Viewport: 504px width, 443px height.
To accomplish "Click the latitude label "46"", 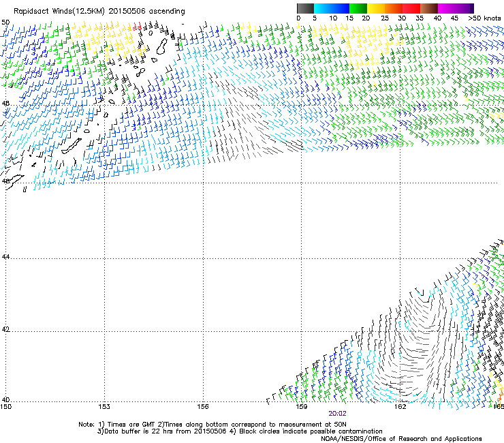I will 5,181.
